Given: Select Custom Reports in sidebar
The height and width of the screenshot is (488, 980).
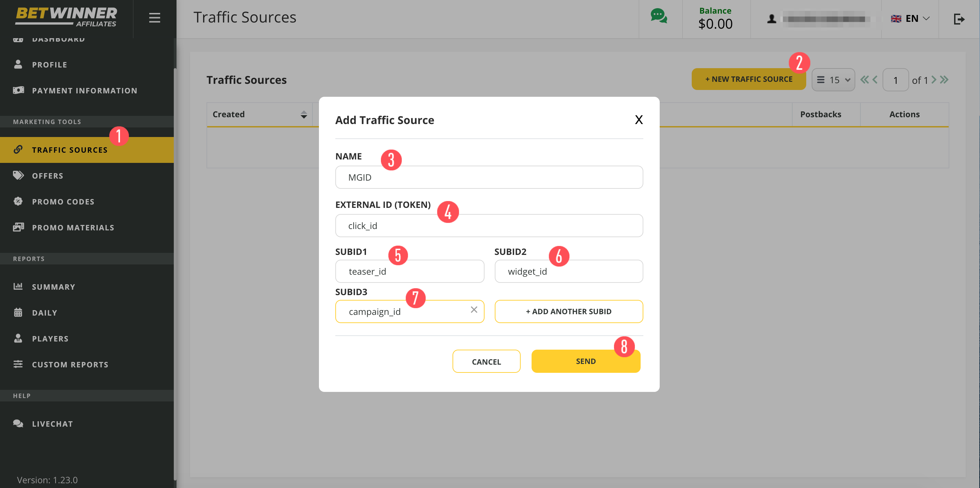Looking at the screenshot, I should coord(70,364).
